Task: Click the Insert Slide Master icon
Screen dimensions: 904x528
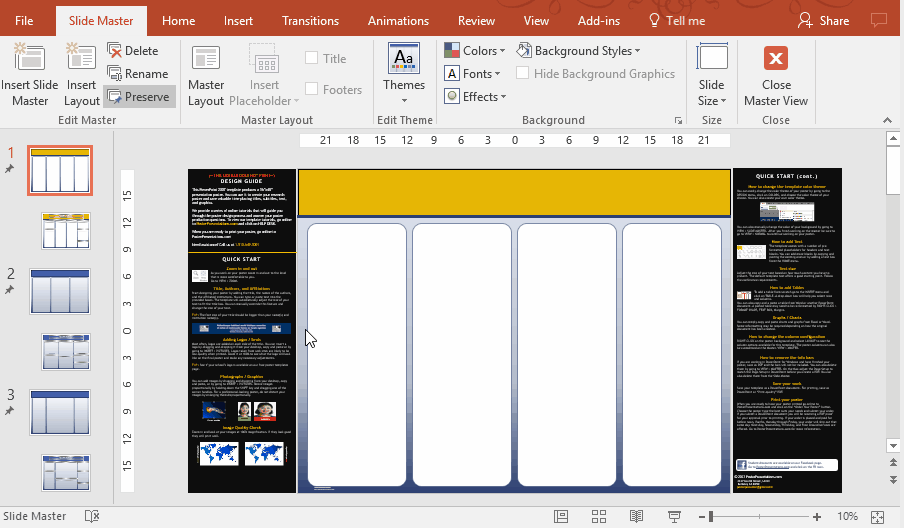Action: click(x=29, y=58)
